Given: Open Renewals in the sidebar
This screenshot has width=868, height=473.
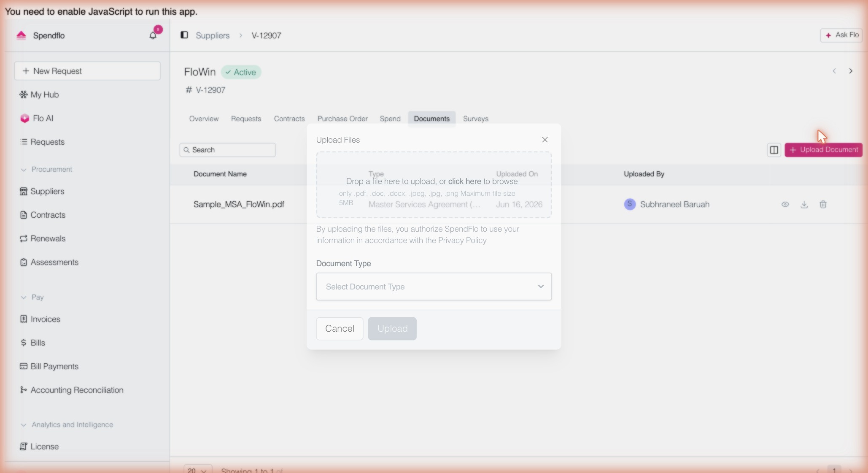Looking at the screenshot, I should [43, 238].
